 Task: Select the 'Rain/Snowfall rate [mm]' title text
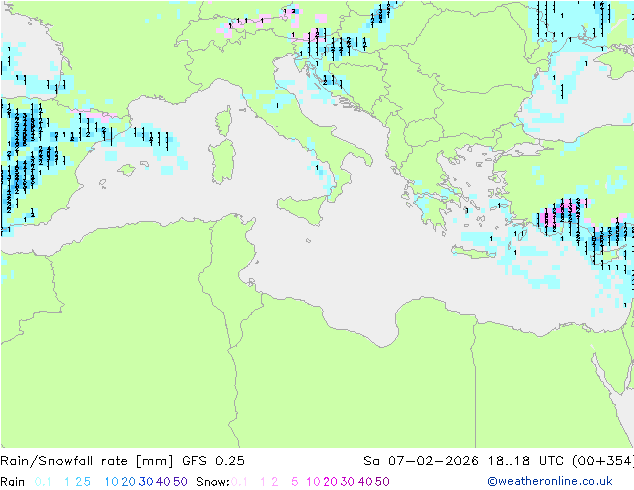click(x=87, y=461)
